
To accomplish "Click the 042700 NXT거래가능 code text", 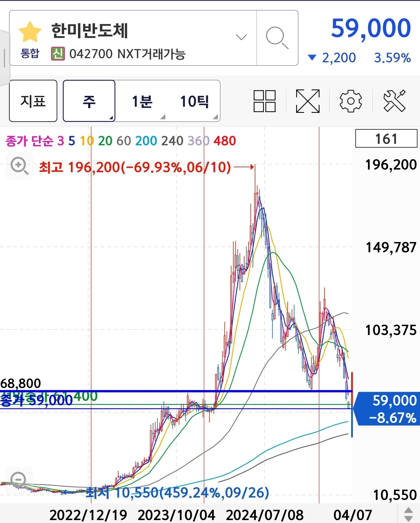I will click(127, 54).
